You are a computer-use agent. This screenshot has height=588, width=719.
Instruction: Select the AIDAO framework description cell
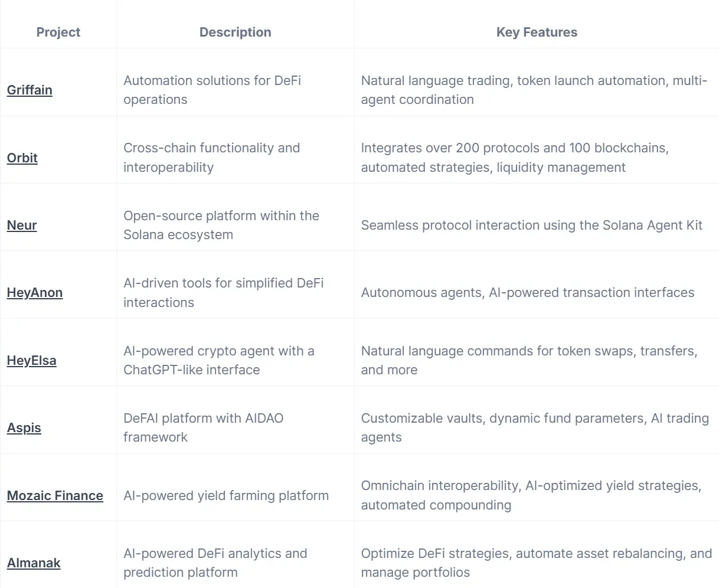coord(204,427)
